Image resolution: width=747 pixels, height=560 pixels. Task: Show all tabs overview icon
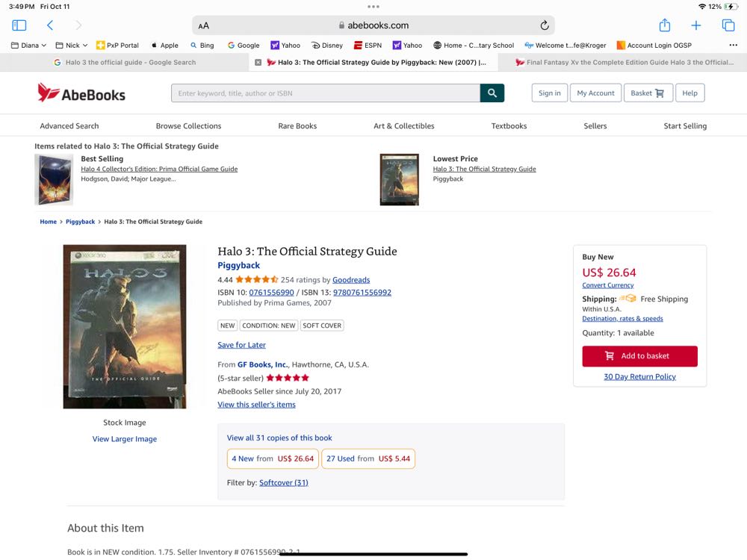[728, 25]
